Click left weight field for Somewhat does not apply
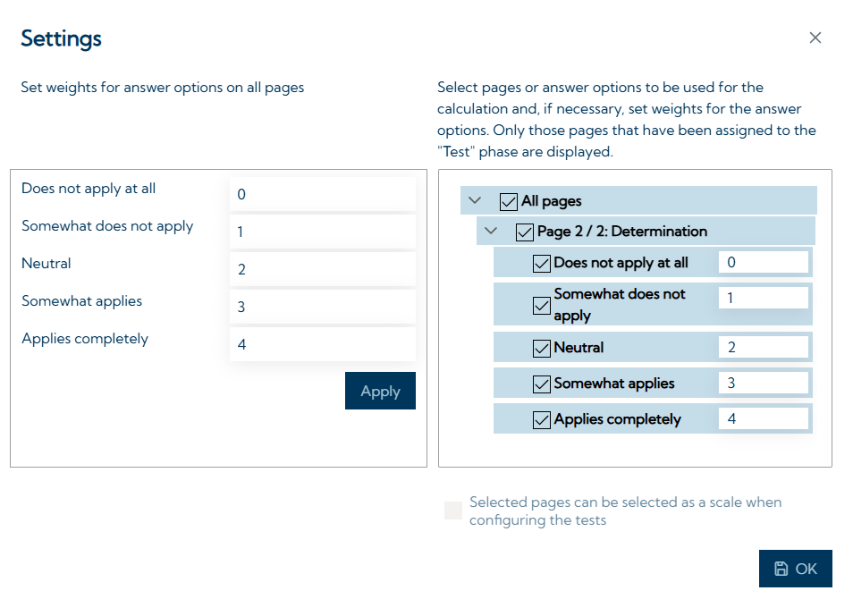The image size is (853, 616). pyautogui.click(x=322, y=232)
